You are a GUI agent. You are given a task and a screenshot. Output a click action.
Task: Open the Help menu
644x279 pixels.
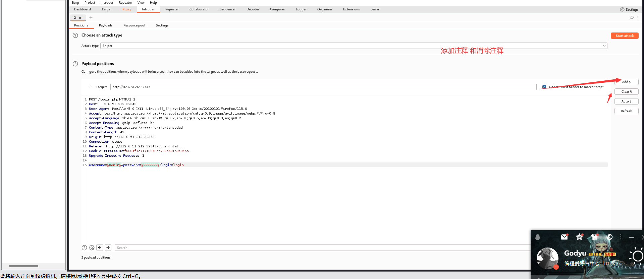tap(153, 3)
